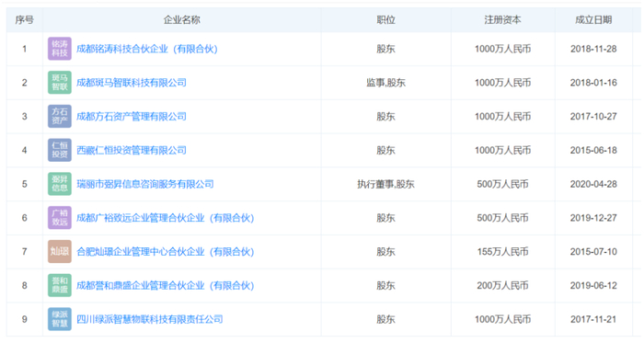The image size is (644, 343).
Task: Click the 灿璟 brown logo icon
Action: (60, 252)
